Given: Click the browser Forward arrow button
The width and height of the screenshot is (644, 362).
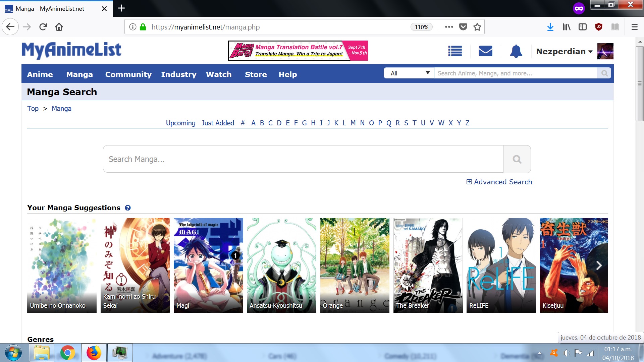Looking at the screenshot, I should tap(27, 27).
